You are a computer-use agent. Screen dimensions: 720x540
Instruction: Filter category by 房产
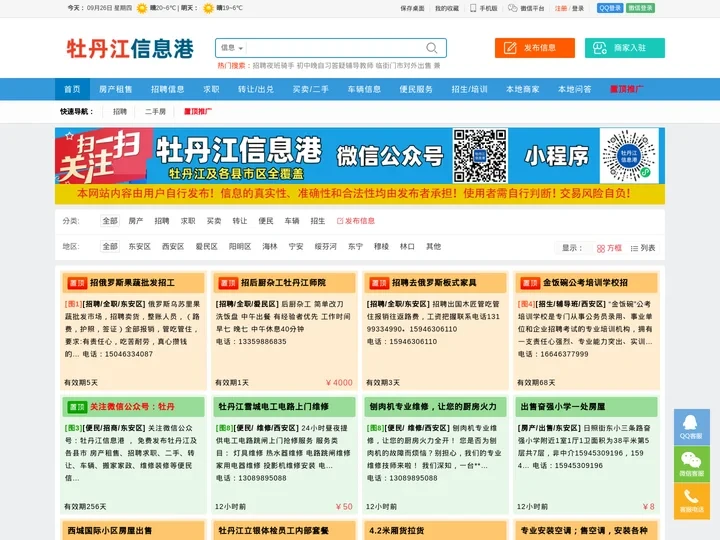click(135, 221)
